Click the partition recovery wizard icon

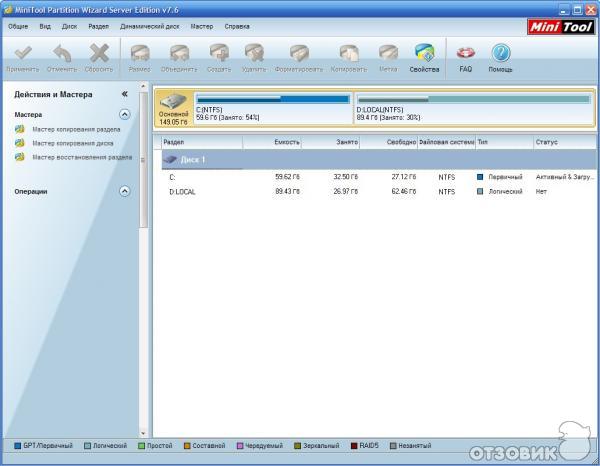(x=20, y=157)
